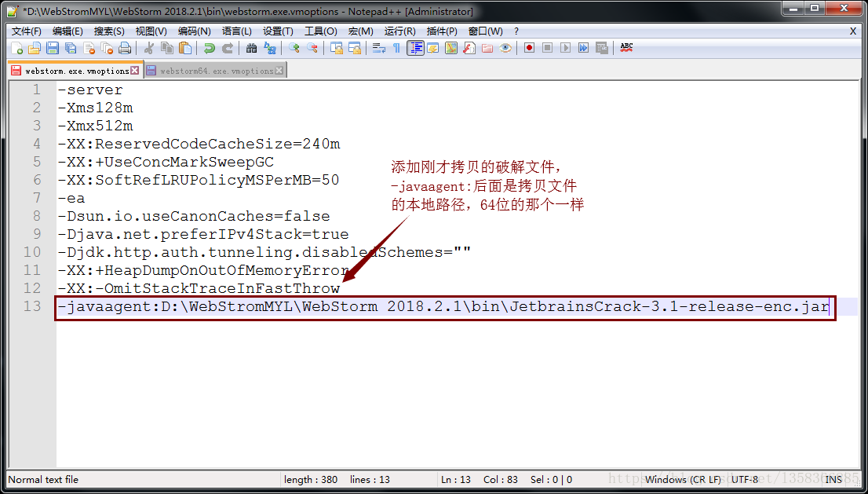Start macro recording with red dot icon

(529, 48)
